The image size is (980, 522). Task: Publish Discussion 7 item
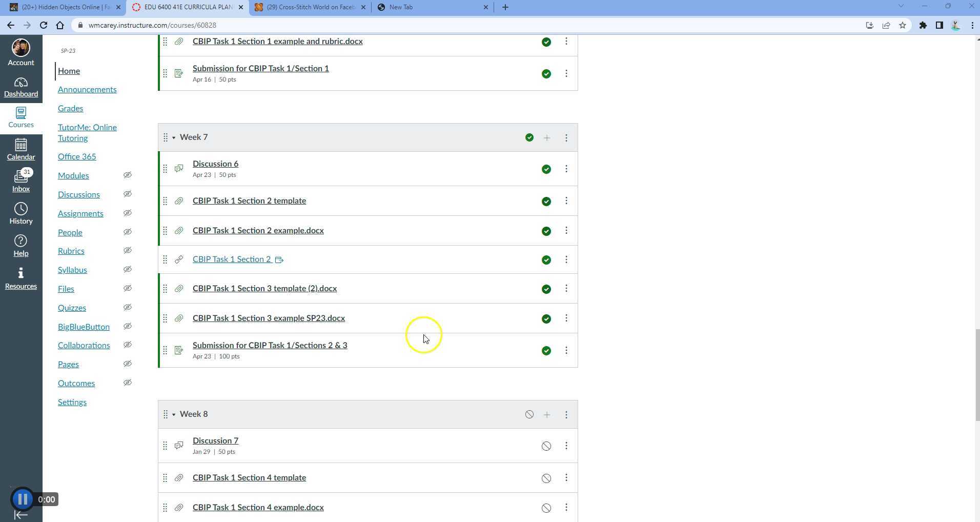[x=546, y=446]
